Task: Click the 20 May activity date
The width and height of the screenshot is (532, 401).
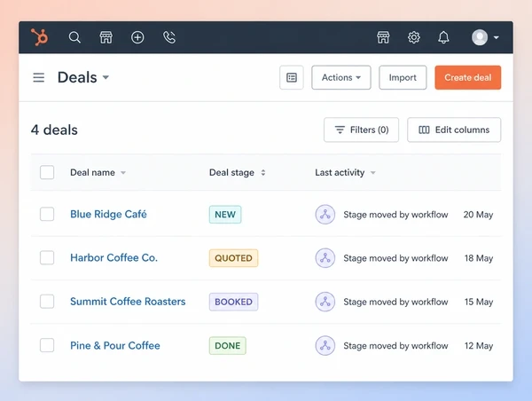Action: point(478,215)
